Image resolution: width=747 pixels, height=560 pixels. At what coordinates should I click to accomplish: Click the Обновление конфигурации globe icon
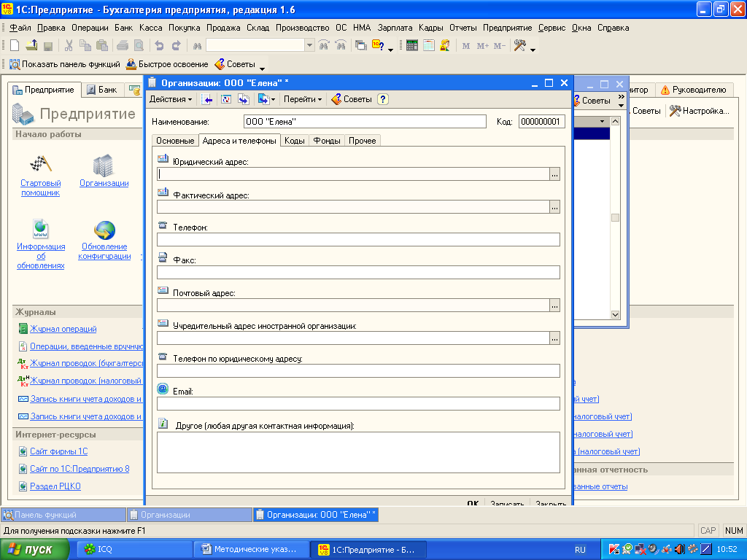point(104,230)
